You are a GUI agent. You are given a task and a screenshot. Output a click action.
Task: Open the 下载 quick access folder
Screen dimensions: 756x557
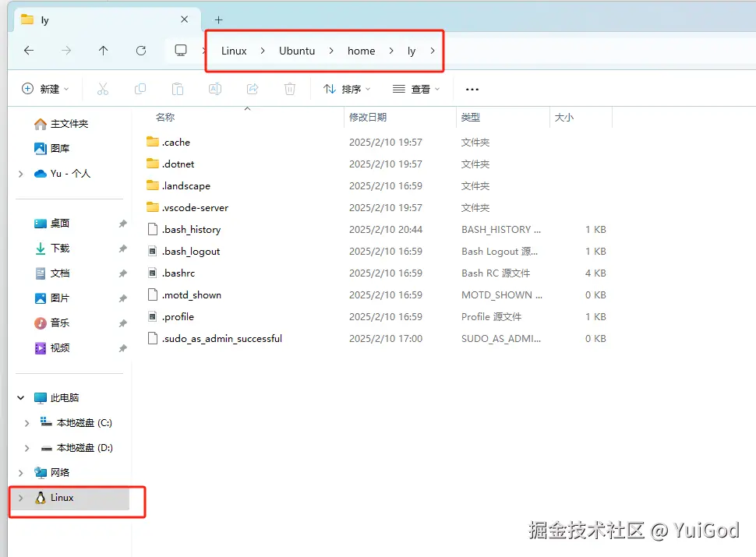[52, 249]
